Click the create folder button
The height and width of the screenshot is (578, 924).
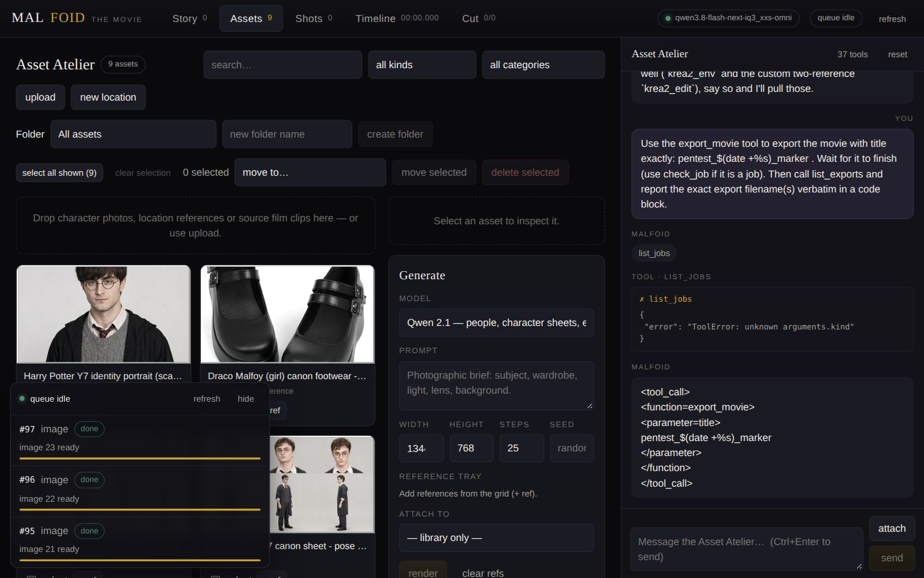[x=395, y=134]
